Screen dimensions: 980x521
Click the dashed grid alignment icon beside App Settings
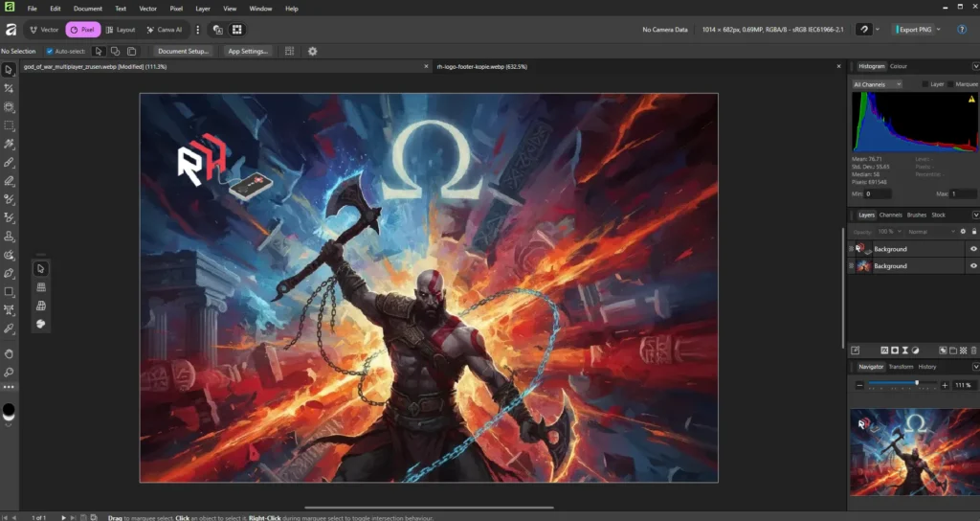click(289, 52)
